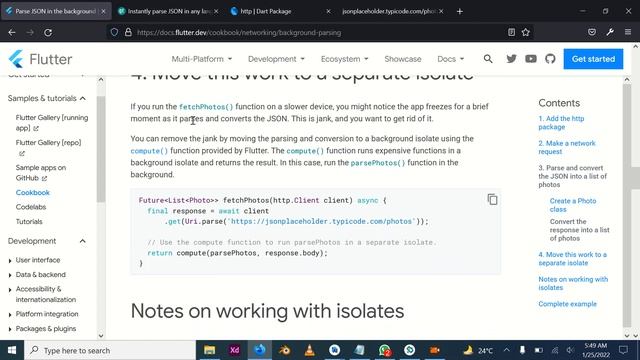This screenshot has width=640, height=360.
Task: Jump to Complete example in Contents
Action: click(567, 304)
